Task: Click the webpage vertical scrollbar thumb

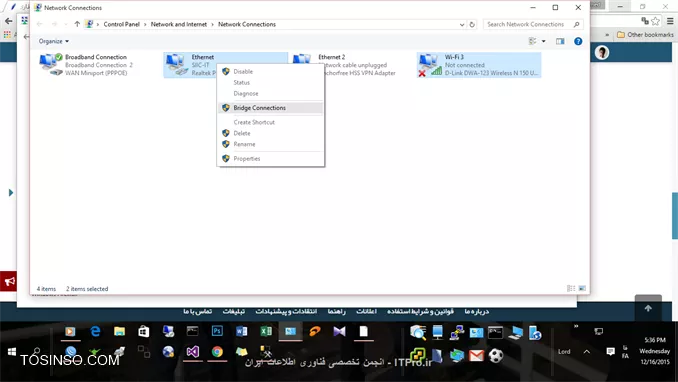Action: point(675,215)
